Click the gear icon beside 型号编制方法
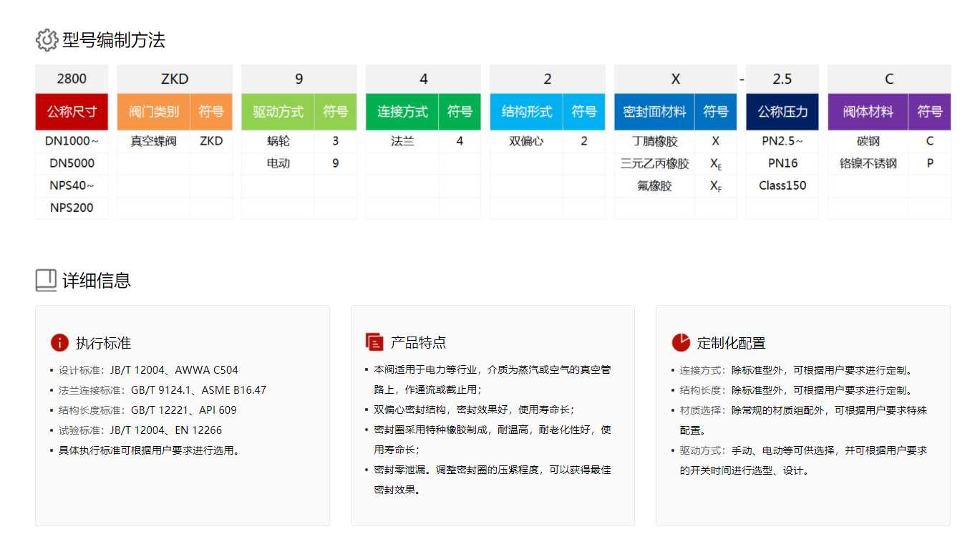Image resolution: width=980 pixels, height=542 pixels. (x=47, y=40)
